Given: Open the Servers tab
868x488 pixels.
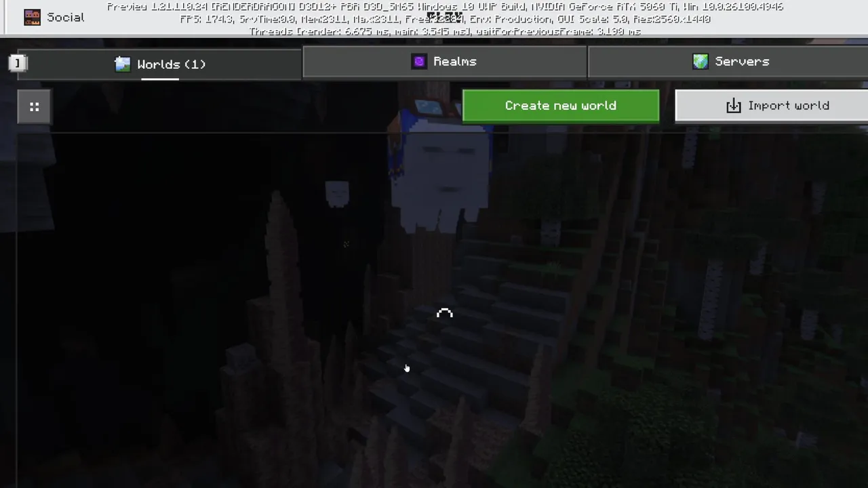Looking at the screenshot, I should click(728, 62).
